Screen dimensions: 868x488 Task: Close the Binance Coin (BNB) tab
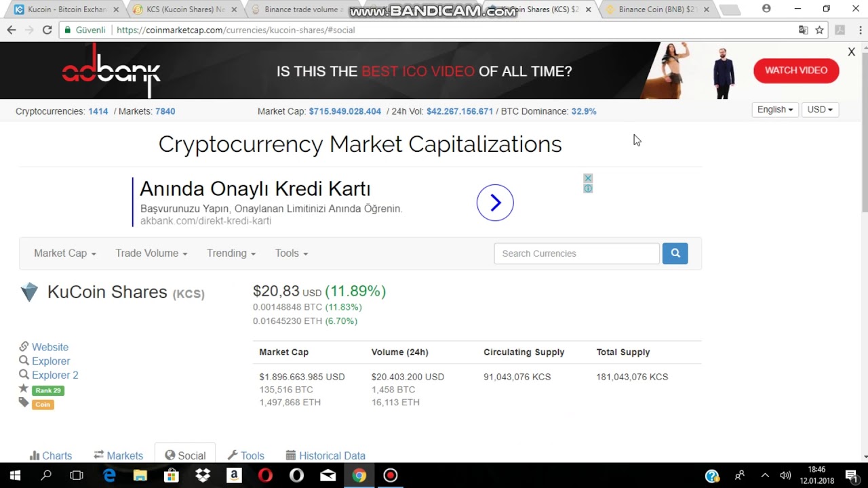(707, 9)
